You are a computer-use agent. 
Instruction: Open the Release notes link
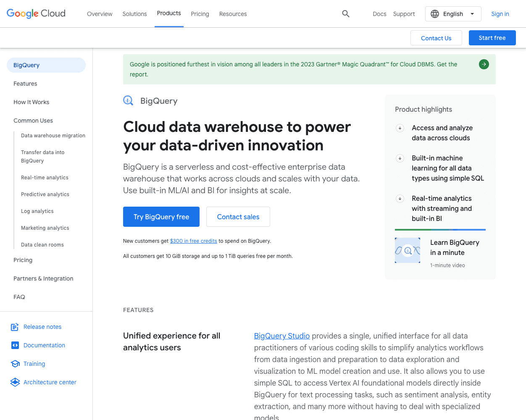pyautogui.click(x=42, y=327)
